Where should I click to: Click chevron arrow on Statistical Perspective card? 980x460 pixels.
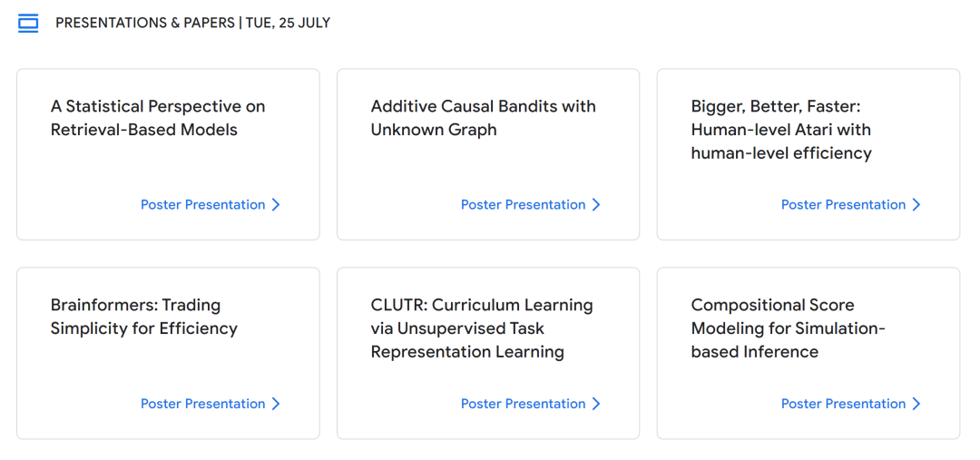276,205
